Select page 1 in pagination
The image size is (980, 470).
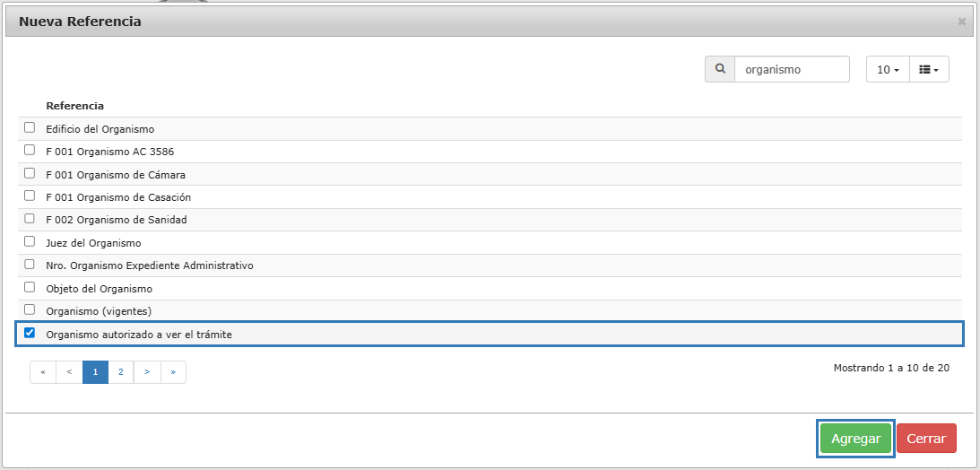click(95, 372)
